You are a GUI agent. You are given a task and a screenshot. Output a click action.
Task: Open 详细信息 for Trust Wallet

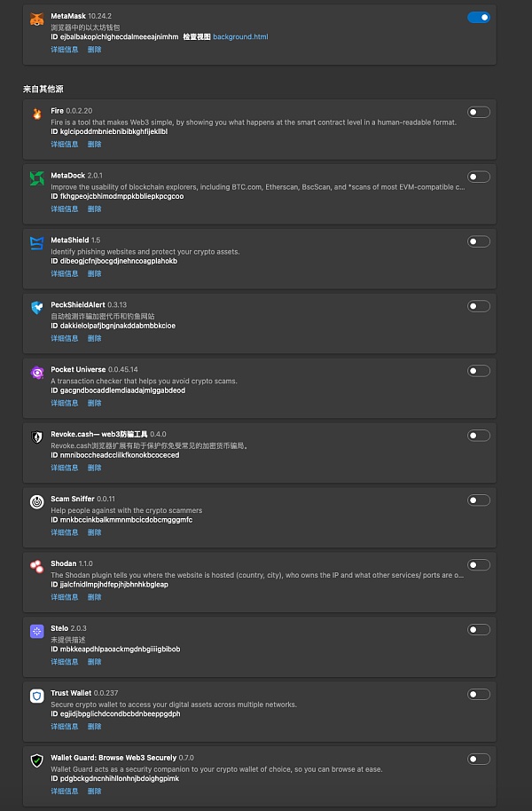(x=64, y=726)
